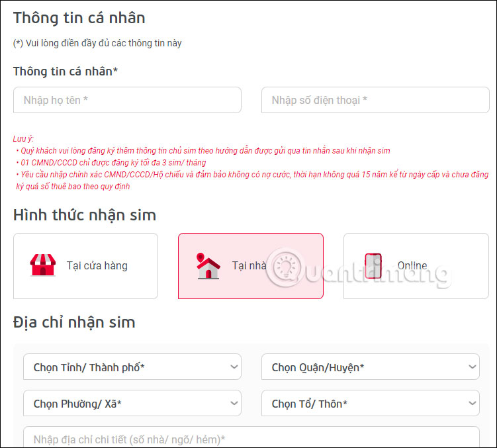Select the "Online" sim option
Viewport: 497px width, 448px height.
click(x=416, y=266)
